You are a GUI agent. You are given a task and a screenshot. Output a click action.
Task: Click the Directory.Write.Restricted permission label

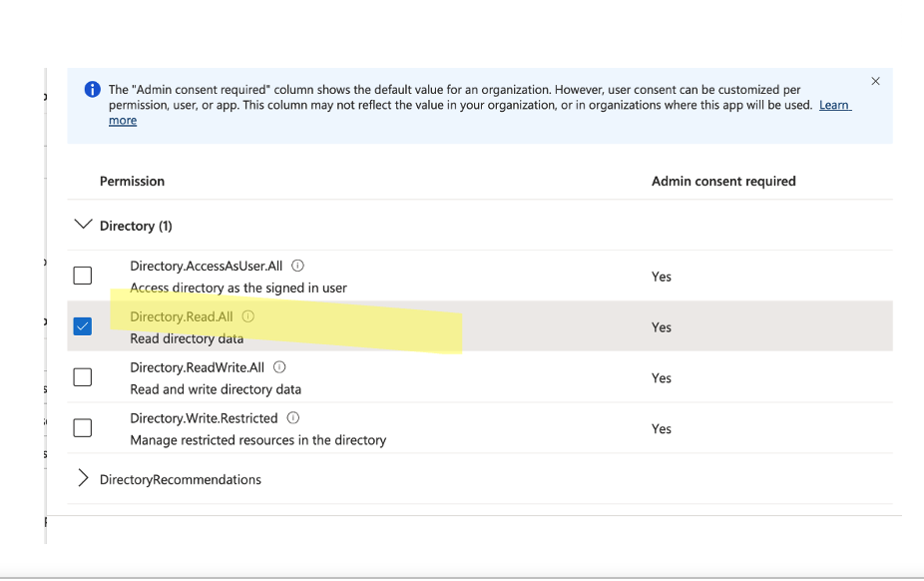coord(205,418)
